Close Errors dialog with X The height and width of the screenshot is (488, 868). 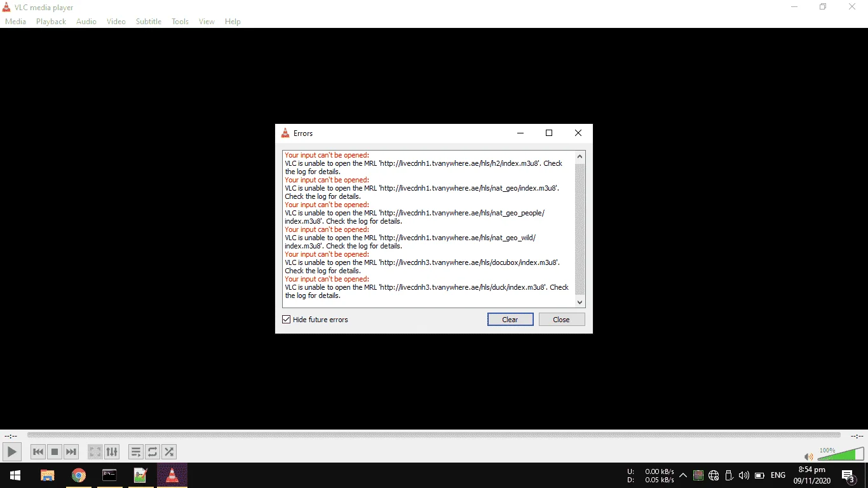(x=578, y=133)
